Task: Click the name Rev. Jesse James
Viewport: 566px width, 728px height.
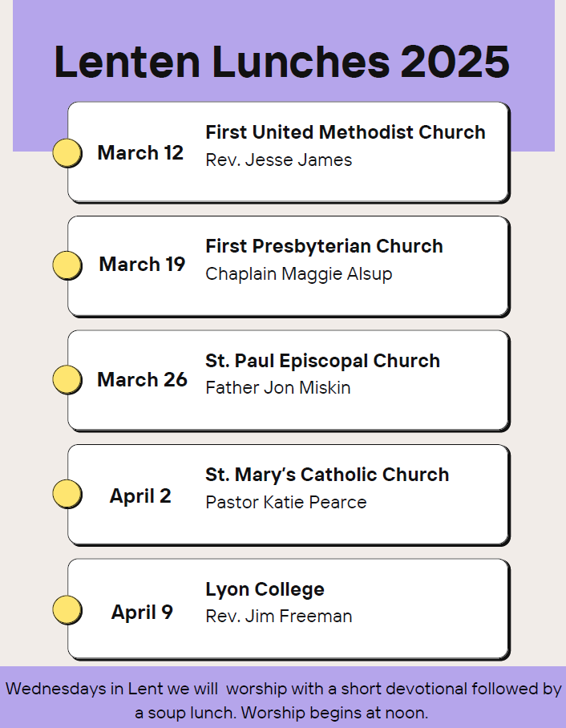Action: [278, 160]
